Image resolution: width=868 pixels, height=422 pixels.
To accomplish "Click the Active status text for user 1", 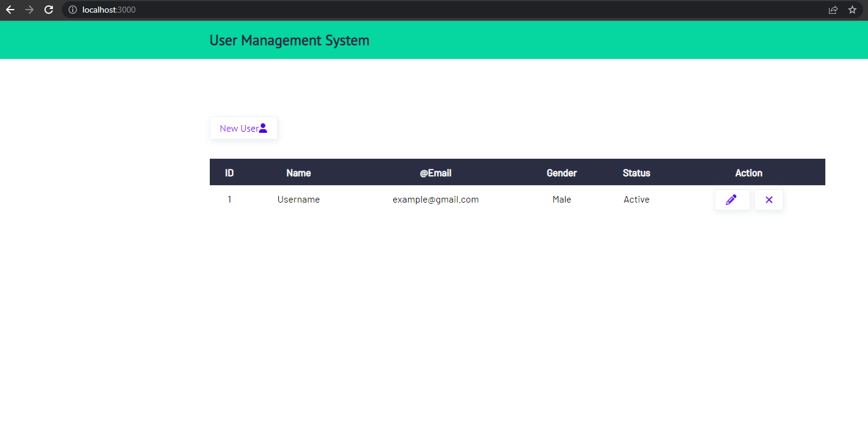I will coord(636,199).
